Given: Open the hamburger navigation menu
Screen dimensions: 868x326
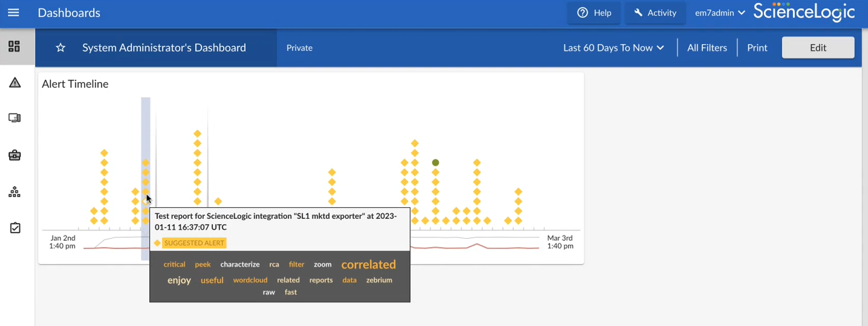Looking at the screenshot, I should (x=14, y=12).
